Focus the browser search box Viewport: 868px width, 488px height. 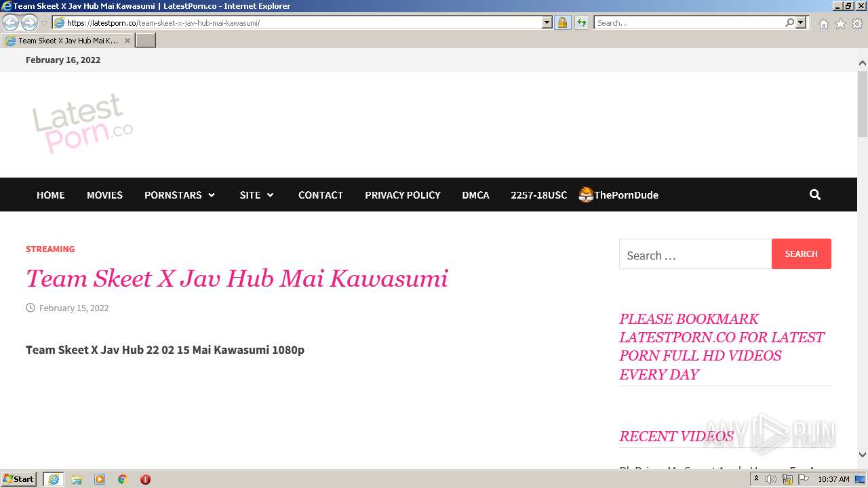[x=688, y=22]
